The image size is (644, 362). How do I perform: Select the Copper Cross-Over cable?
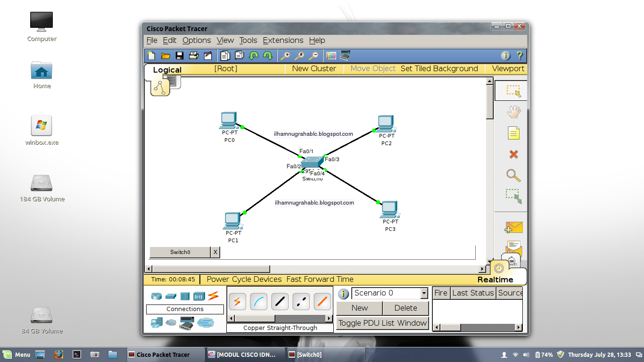(301, 301)
